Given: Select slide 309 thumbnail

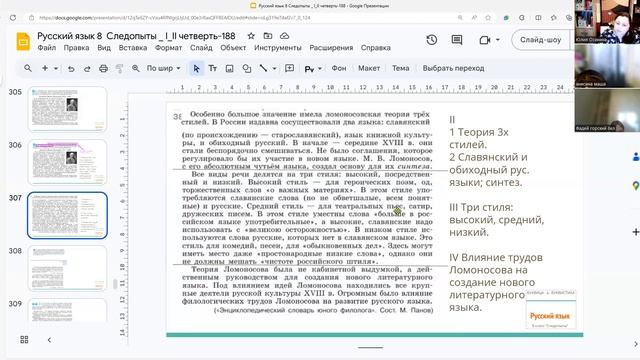Looking at the screenshot, I should tap(67, 310).
